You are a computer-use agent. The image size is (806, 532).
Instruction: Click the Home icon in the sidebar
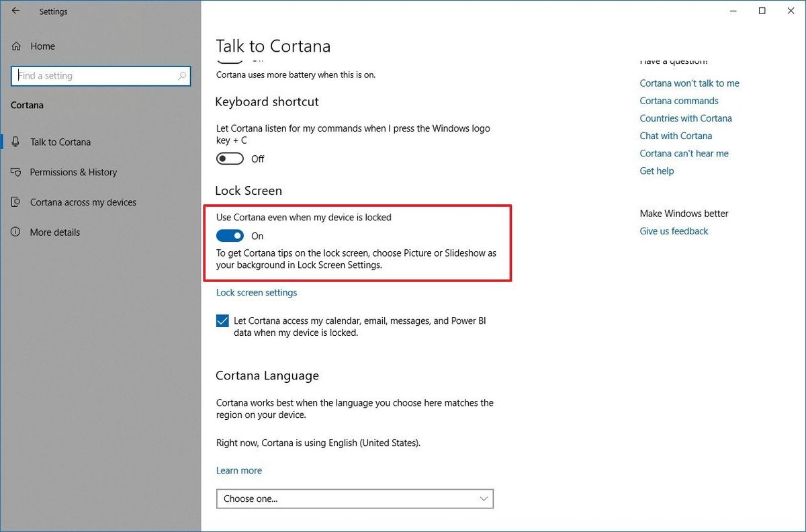coord(15,46)
